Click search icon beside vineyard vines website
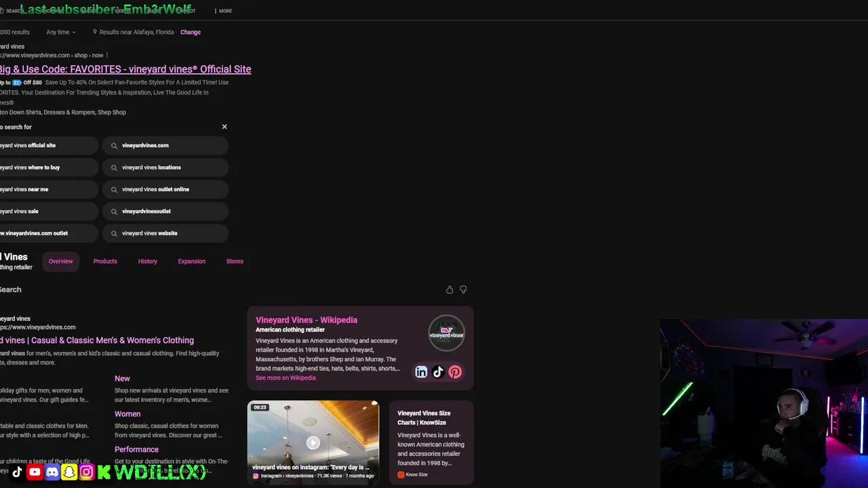Viewport: 868px width, 488px height. coord(114,233)
